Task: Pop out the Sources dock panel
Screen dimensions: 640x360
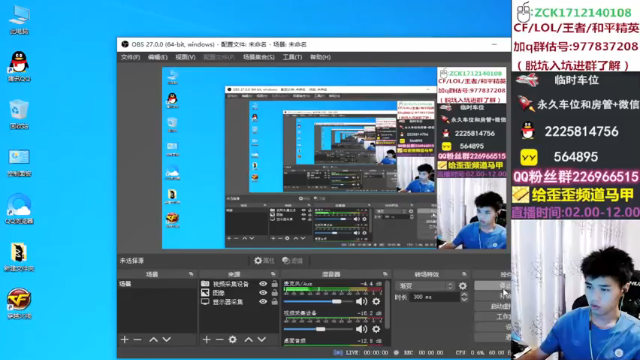Action: [273, 274]
